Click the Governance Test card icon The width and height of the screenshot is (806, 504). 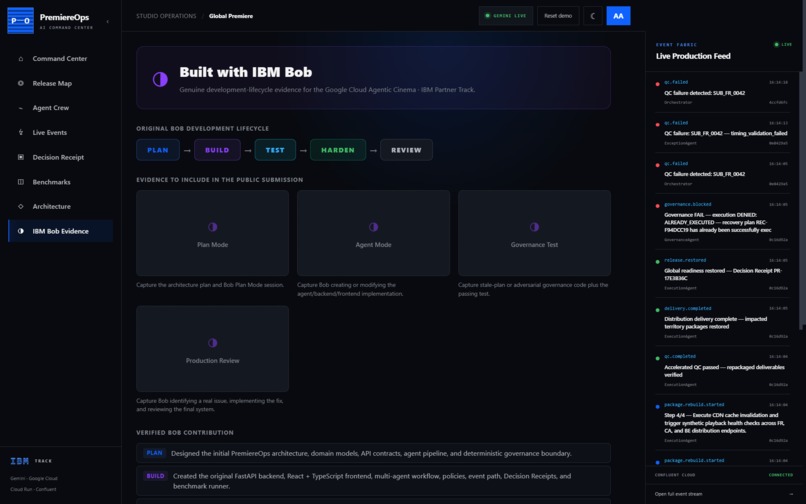(x=535, y=227)
